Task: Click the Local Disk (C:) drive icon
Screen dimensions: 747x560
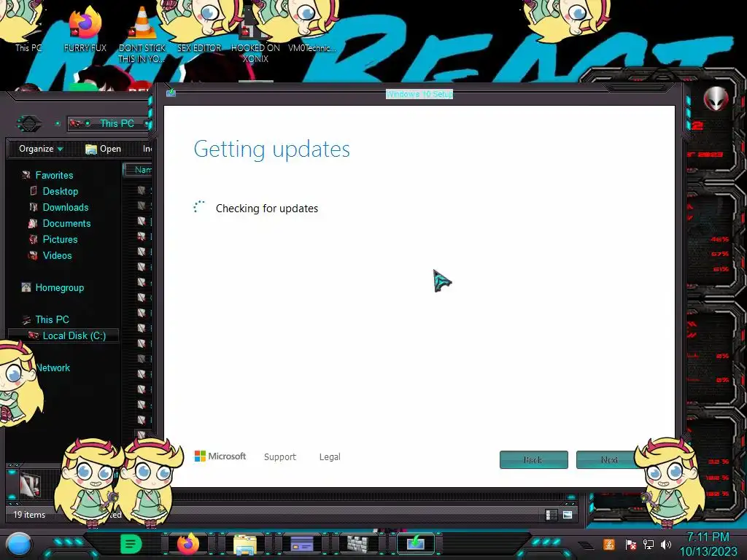Action: point(34,335)
